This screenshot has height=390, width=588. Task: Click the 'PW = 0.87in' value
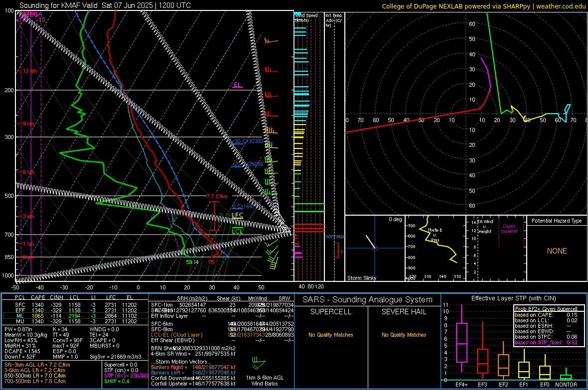(x=18, y=329)
